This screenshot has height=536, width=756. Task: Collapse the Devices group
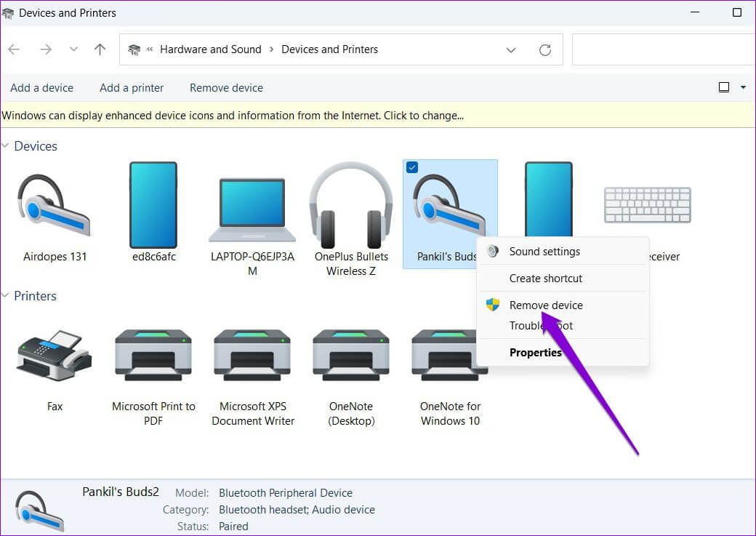click(x=5, y=145)
